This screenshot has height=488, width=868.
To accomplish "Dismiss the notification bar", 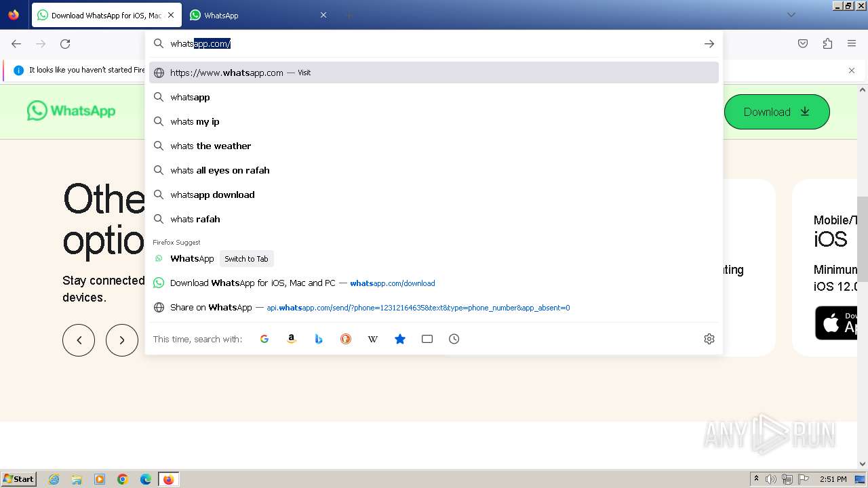I will pyautogui.click(x=852, y=70).
